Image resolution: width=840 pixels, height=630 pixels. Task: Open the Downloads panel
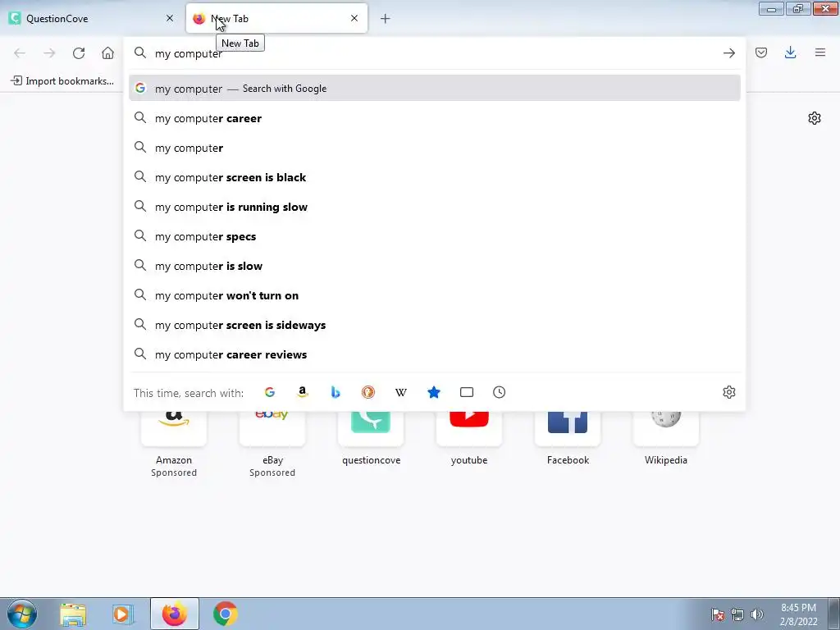point(790,52)
